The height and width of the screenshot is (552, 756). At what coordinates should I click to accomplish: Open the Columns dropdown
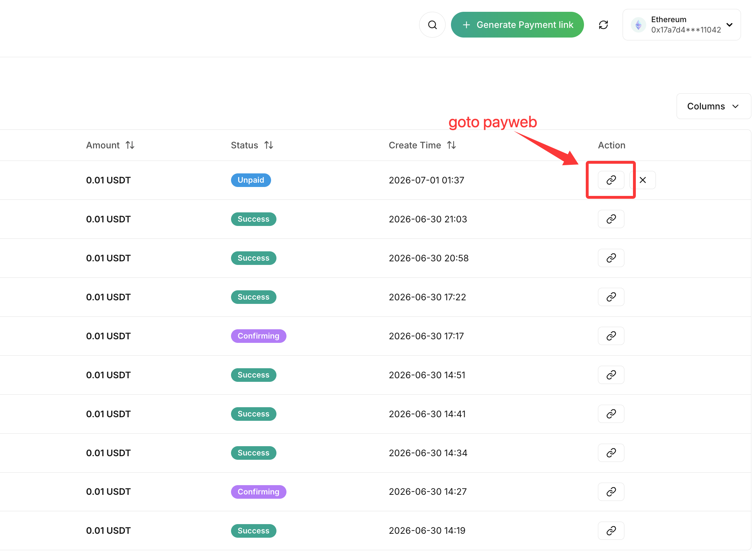[713, 106]
